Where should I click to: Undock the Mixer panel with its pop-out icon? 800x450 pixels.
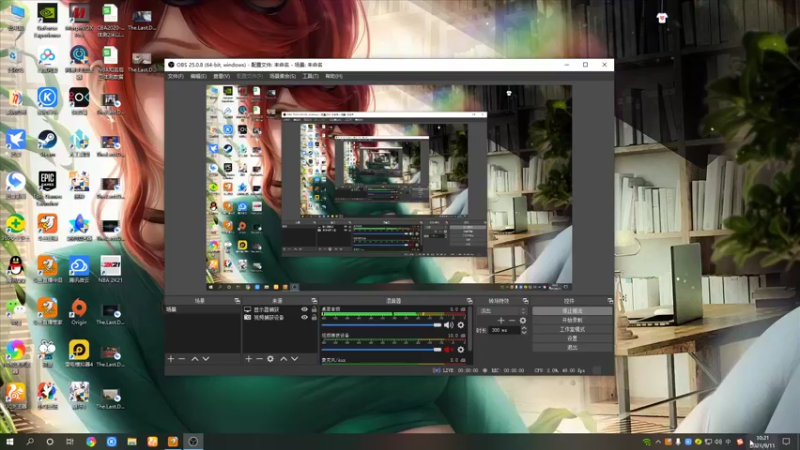point(469,301)
